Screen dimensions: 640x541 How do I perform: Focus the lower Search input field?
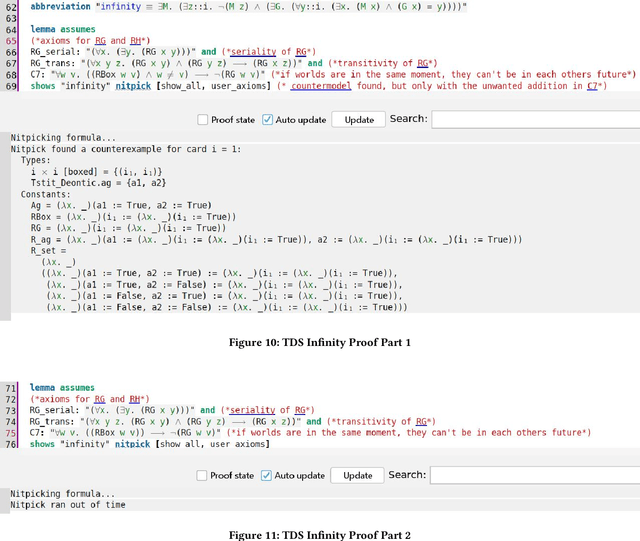click(534, 475)
